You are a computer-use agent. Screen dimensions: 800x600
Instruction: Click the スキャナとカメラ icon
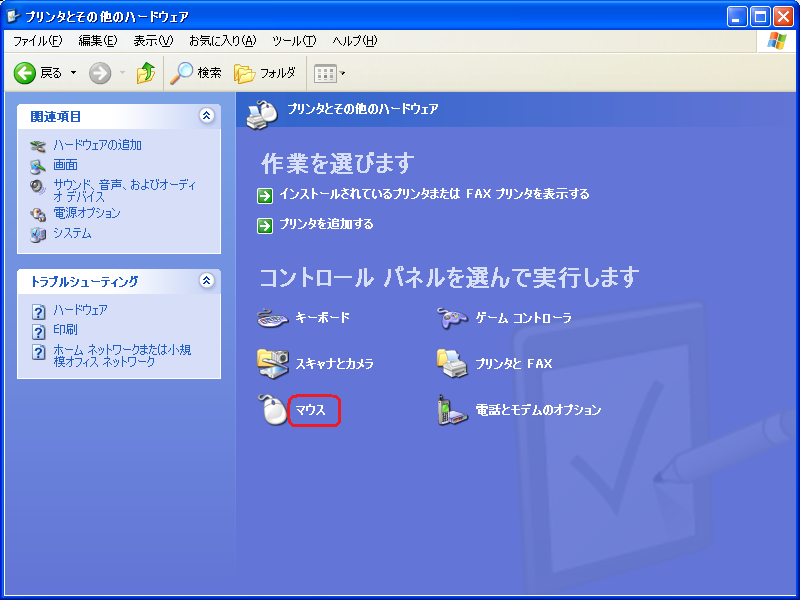tap(273, 364)
